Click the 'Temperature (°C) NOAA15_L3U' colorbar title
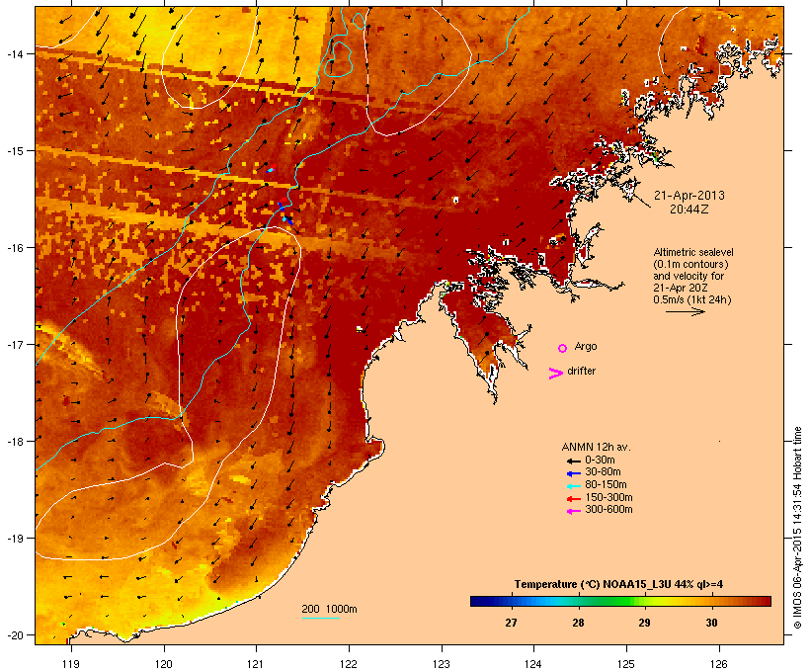 593,584
